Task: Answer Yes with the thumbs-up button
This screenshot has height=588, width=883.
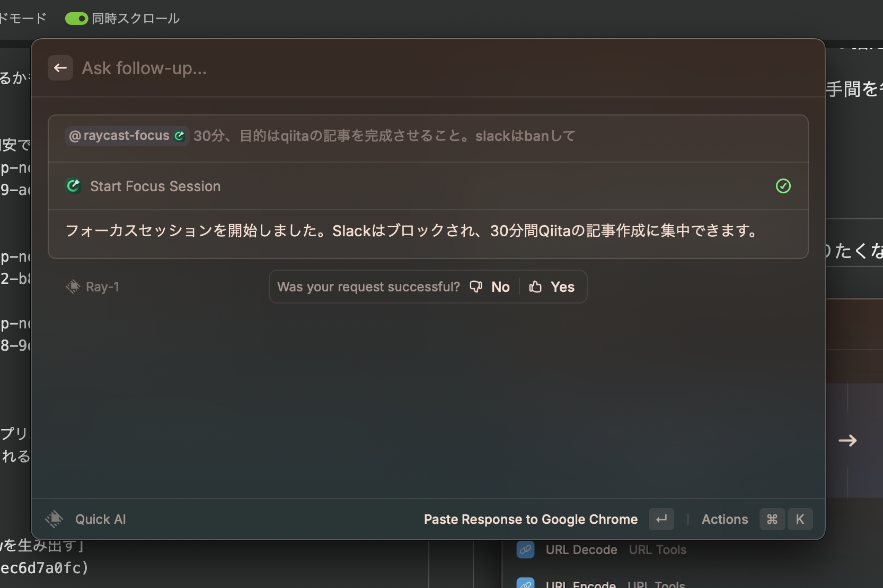Action: 552,287
